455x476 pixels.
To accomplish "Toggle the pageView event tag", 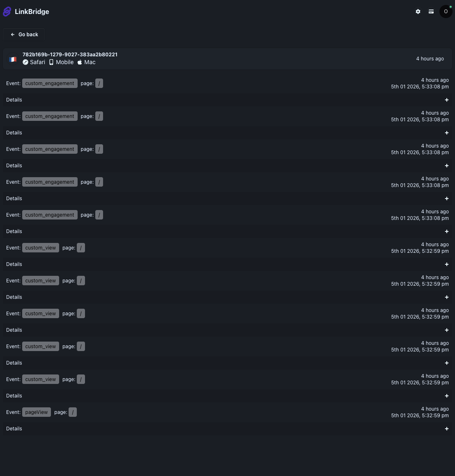I will tap(36, 412).
